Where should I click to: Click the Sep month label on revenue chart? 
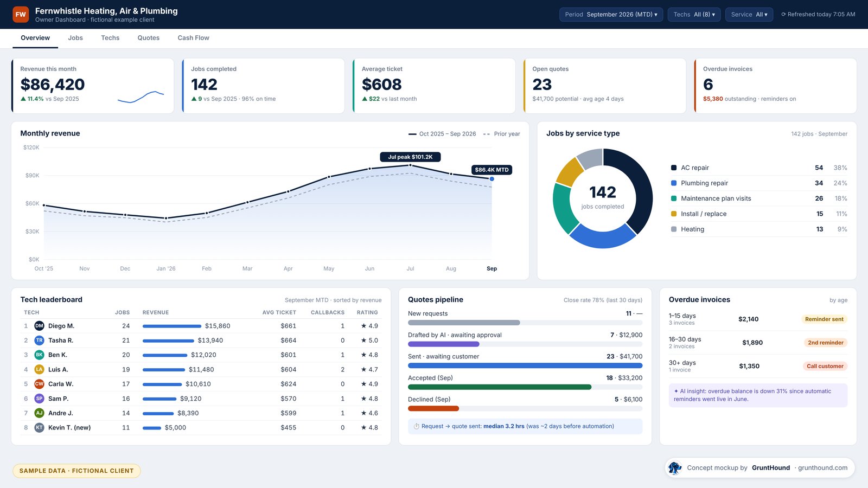pos(492,268)
